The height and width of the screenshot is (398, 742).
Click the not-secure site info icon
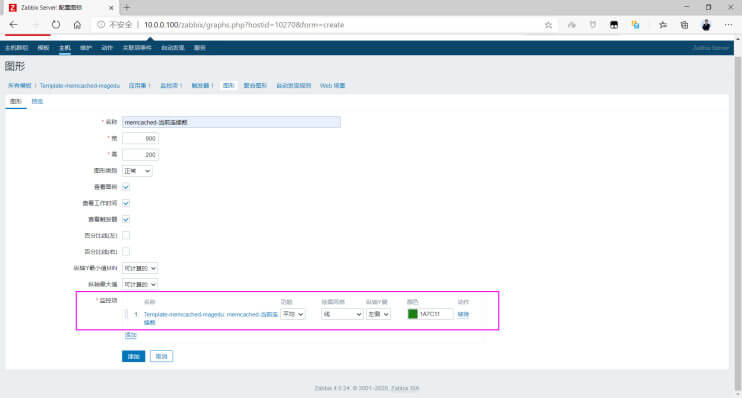pyautogui.click(x=101, y=25)
